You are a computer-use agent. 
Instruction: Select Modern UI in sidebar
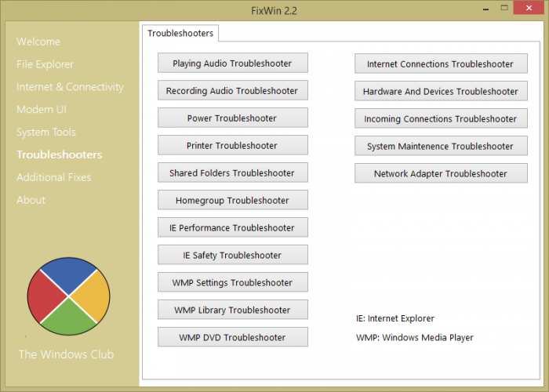[42, 110]
